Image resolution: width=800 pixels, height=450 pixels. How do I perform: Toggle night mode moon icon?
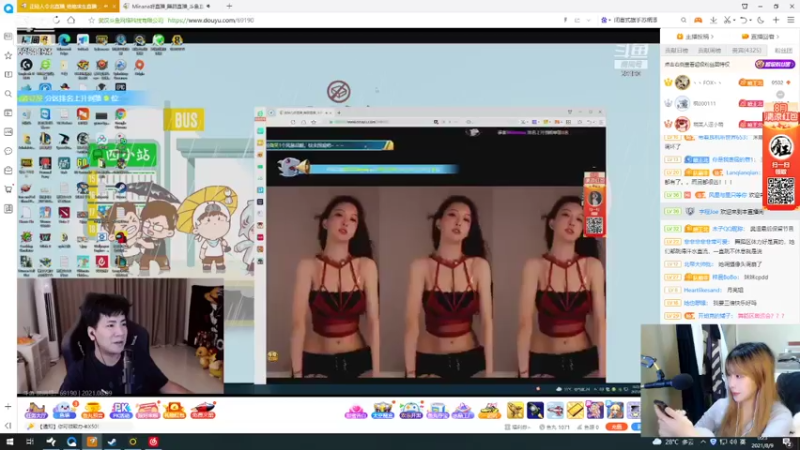(761, 20)
